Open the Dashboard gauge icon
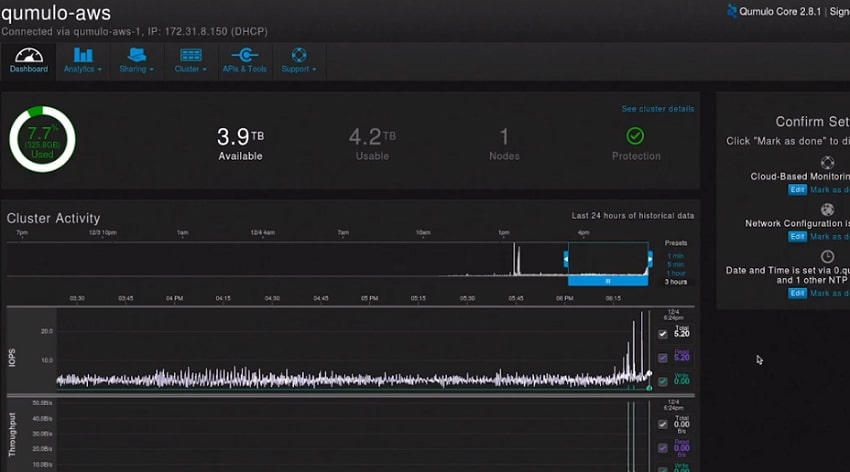The height and width of the screenshot is (472, 850). click(x=29, y=55)
